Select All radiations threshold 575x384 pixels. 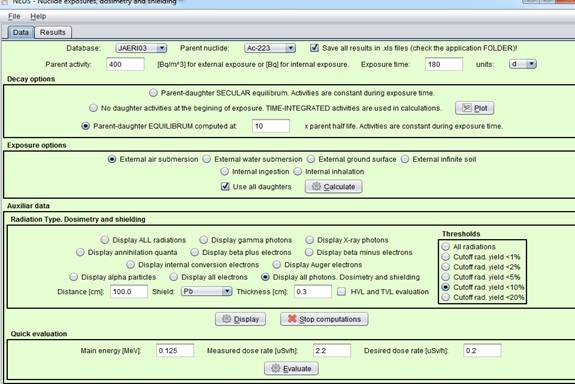pyautogui.click(x=446, y=246)
